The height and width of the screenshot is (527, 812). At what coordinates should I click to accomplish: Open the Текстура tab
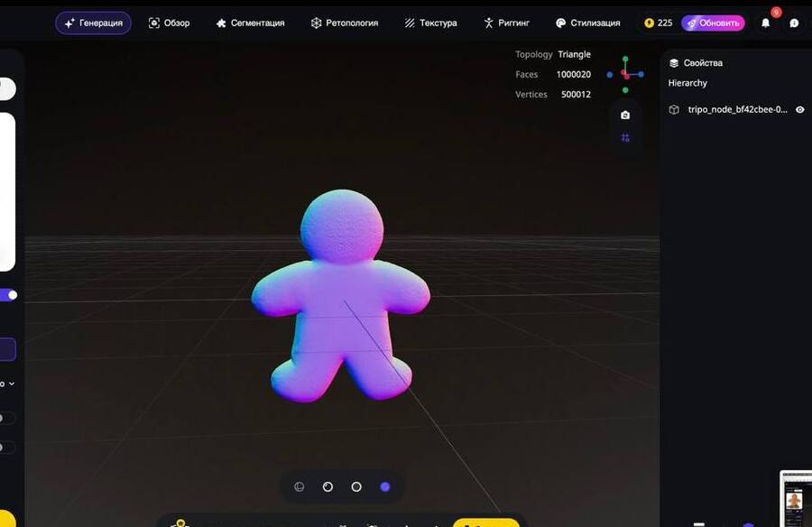[x=431, y=23]
